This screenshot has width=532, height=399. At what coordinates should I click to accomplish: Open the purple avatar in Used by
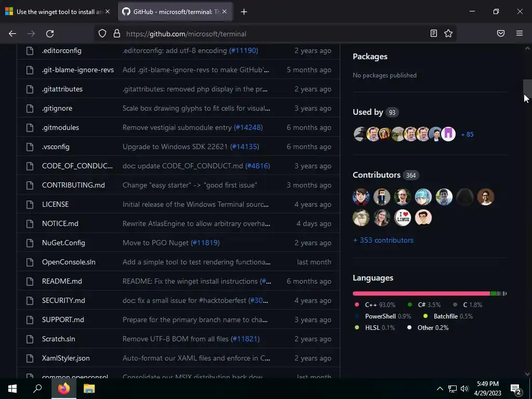tap(448, 134)
